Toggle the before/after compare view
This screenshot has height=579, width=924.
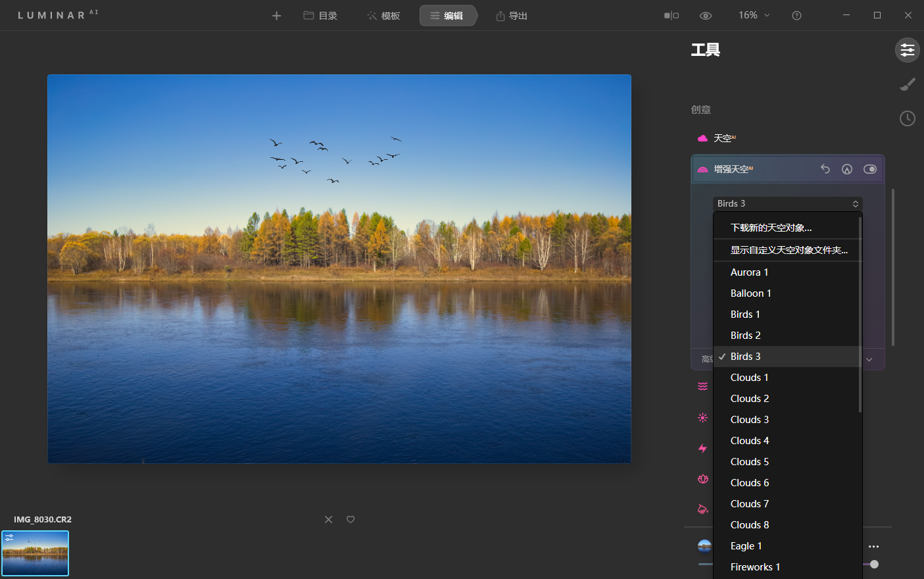coord(671,16)
